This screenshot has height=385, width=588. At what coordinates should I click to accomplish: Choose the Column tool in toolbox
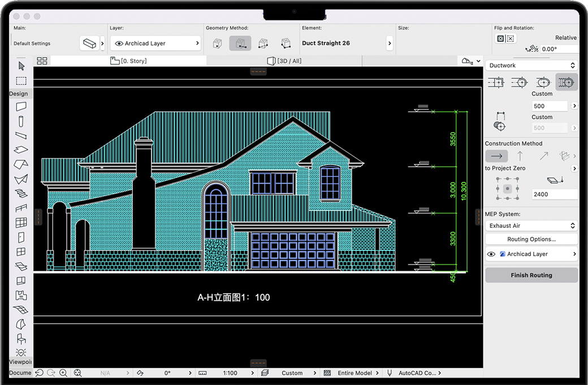(x=21, y=121)
